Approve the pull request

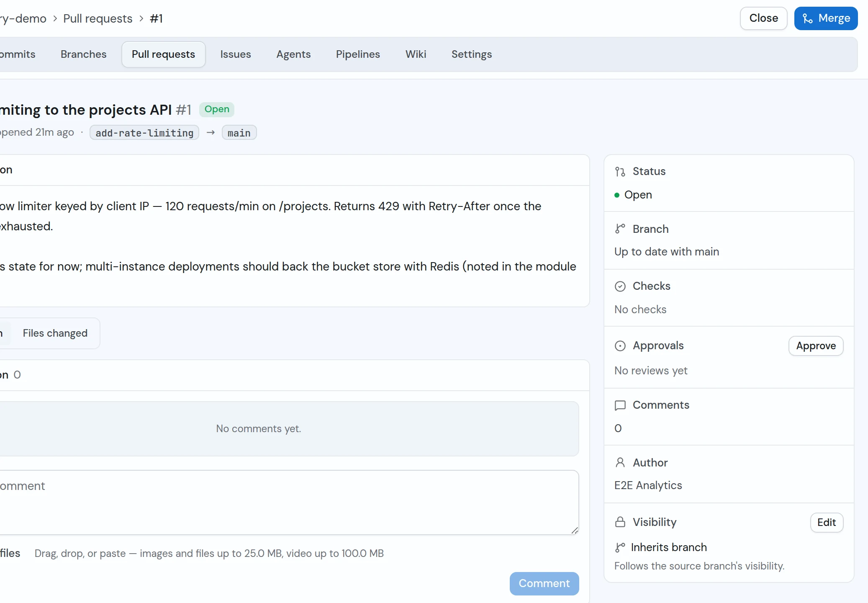click(x=816, y=346)
